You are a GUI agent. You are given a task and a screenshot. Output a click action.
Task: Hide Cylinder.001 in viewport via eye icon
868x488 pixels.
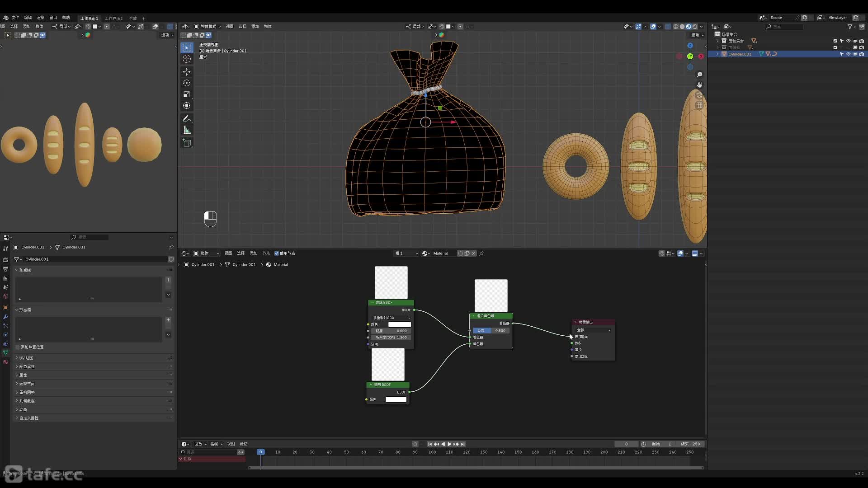coord(848,54)
